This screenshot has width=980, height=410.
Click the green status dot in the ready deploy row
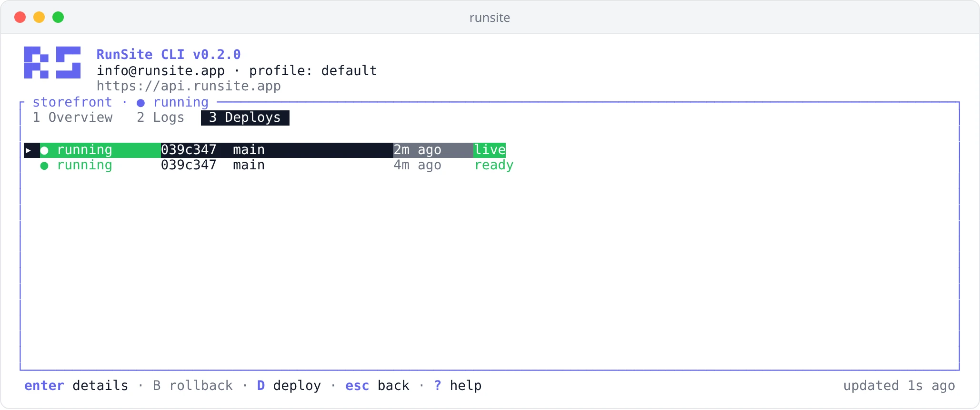pos(44,166)
